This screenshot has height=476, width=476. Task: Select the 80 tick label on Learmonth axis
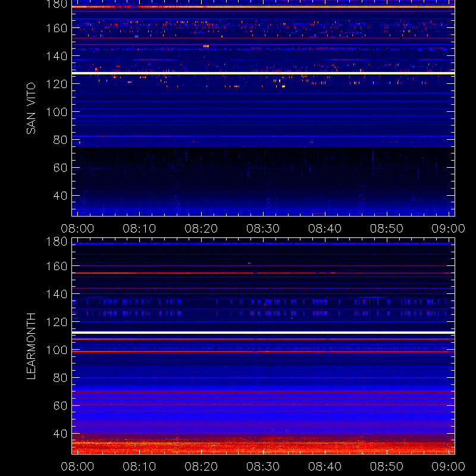[60, 378]
